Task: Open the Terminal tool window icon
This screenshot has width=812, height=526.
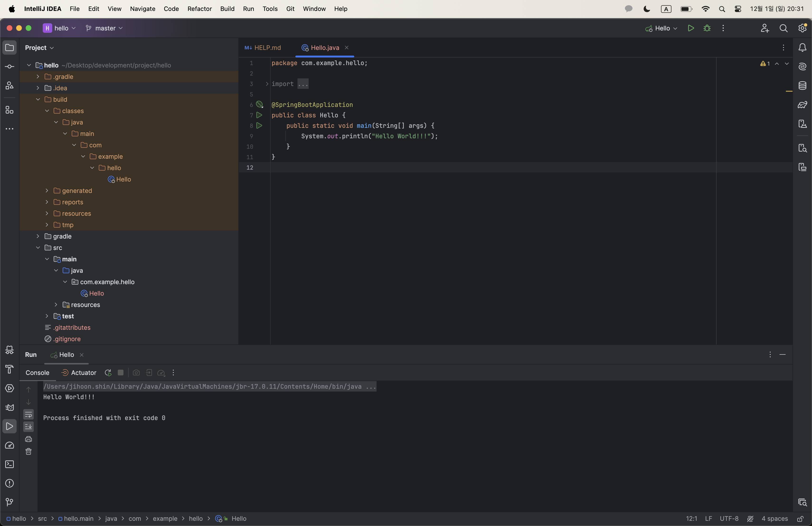Action: click(x=9, y=464)
